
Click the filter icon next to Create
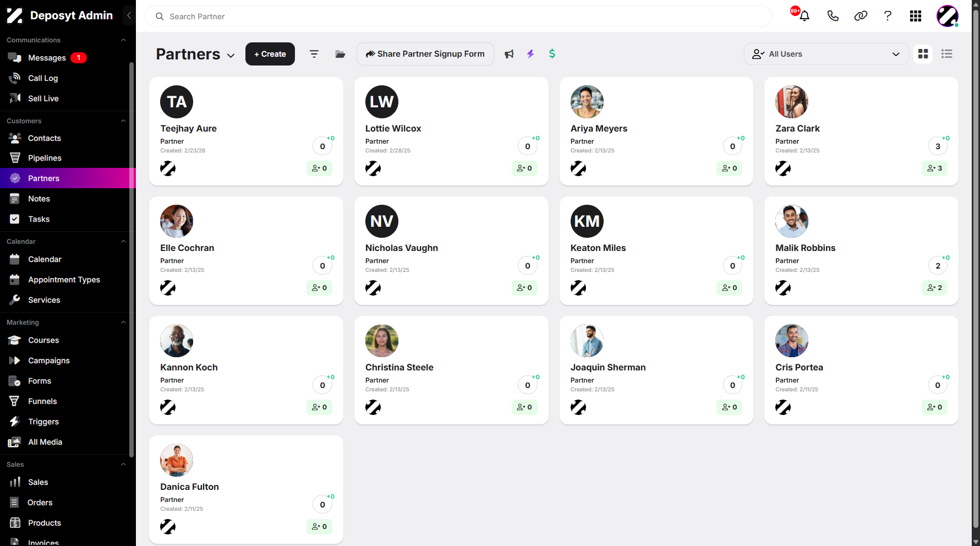pyautogui.click(x=314, y=54)
